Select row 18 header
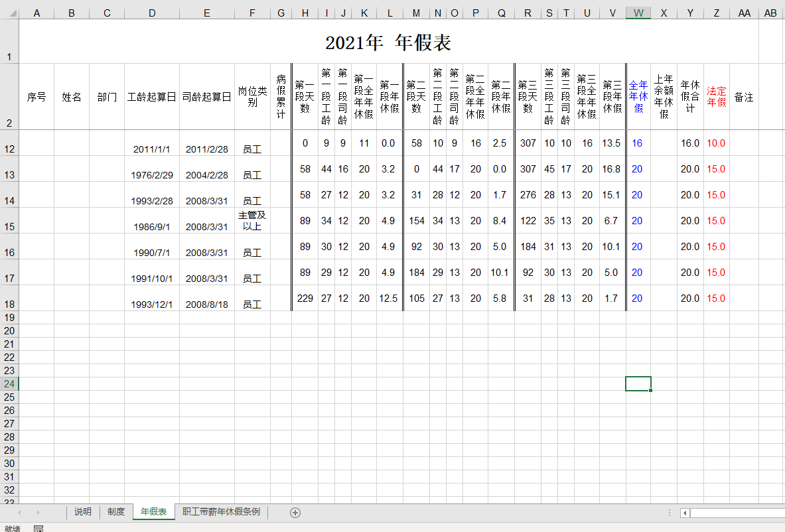Screen dimensions: 785x532 pos(9,299)
